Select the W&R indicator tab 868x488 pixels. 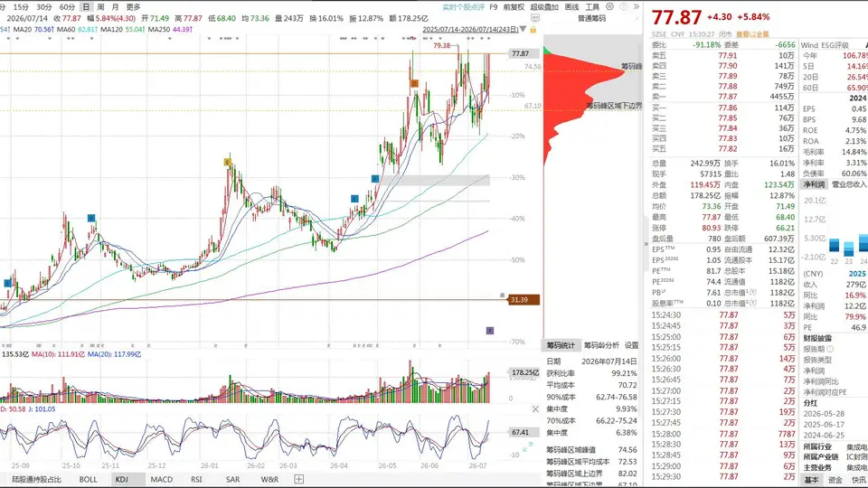coord(269,479)
